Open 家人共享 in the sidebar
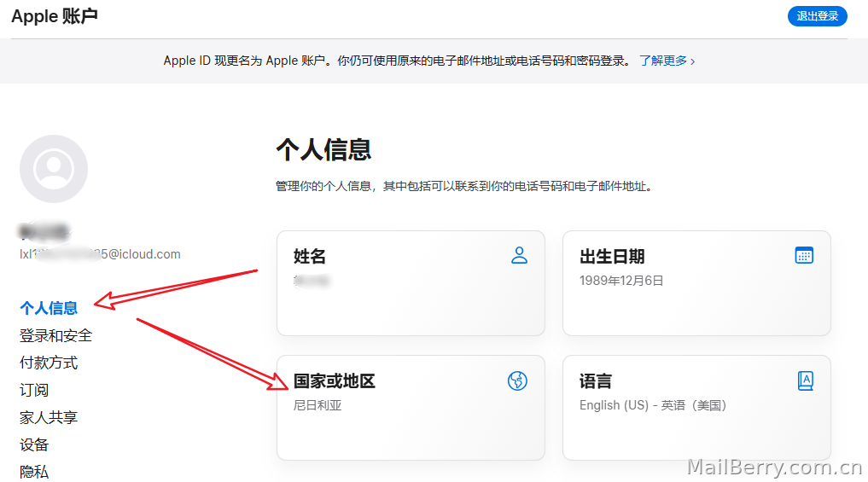Viewport: 868px width, 482px height. pos(49,416)
